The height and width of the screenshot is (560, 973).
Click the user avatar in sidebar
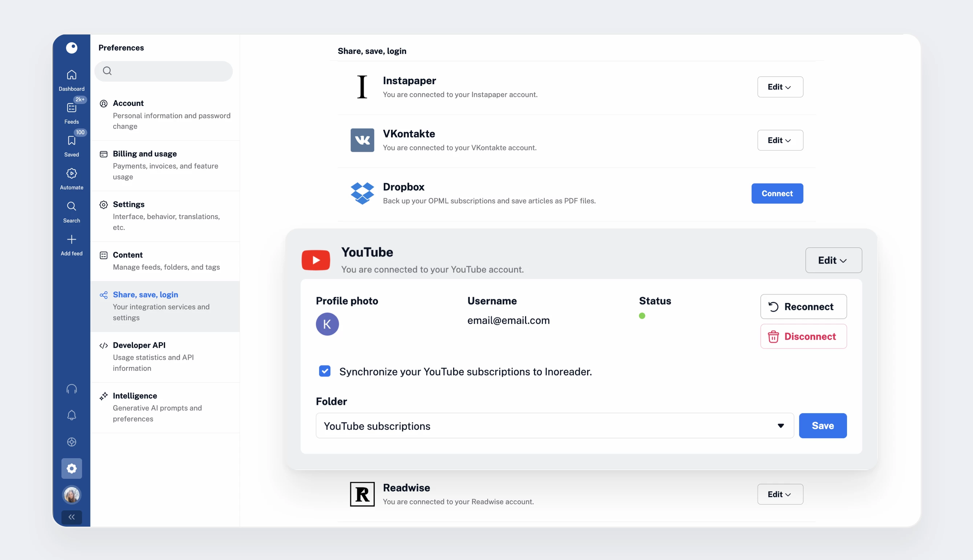click(x=72, y=495)
